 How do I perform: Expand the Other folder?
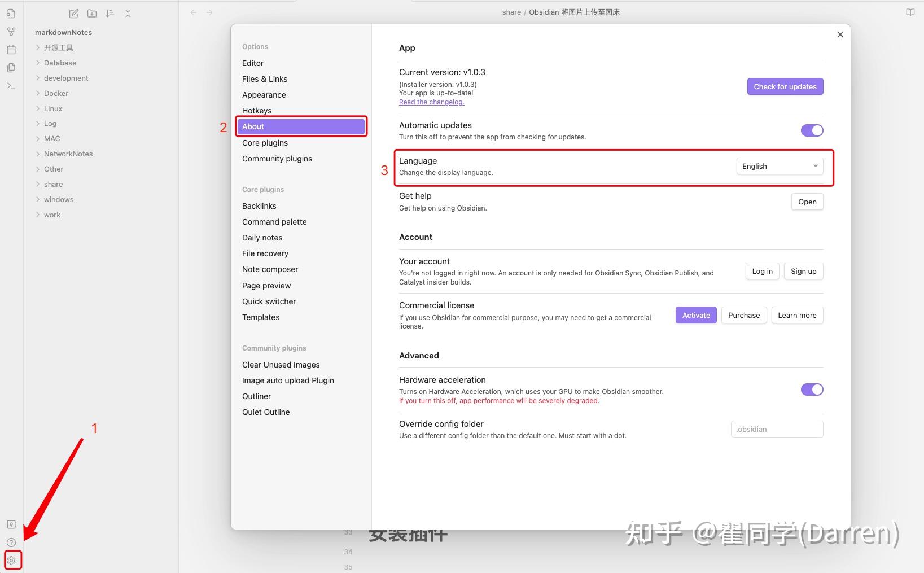(54, 169)
